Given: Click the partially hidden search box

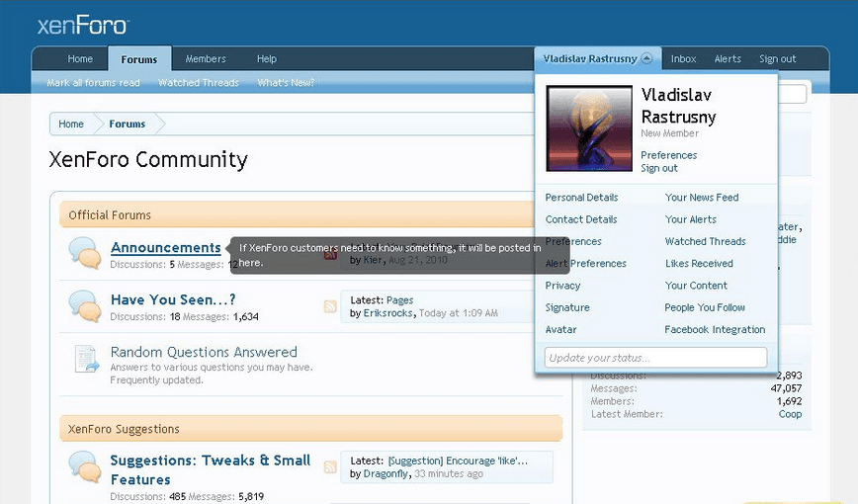Looking at the screenshot, I should pos(792,94).
